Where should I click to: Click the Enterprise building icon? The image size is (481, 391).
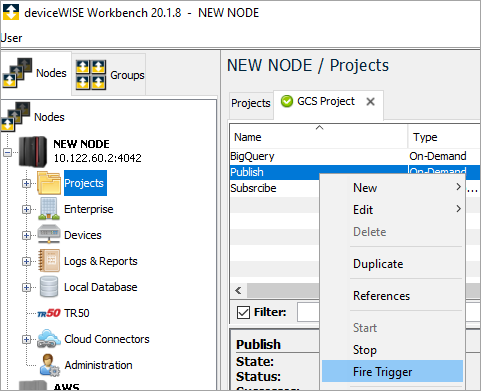[49, 209]
